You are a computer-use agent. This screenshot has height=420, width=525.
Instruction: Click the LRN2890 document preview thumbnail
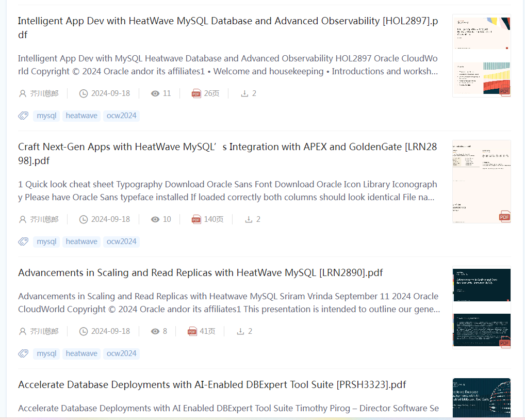pyautogui.click(x=482, y=308)
